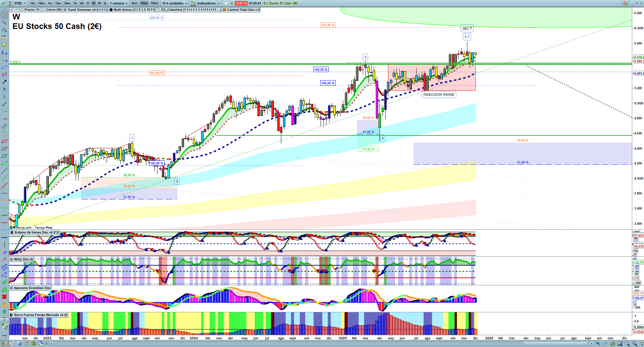The height and width of the screenshot is (347, 644).
Task: Click the info icon near the price change
Action: (x=226, y=3)
